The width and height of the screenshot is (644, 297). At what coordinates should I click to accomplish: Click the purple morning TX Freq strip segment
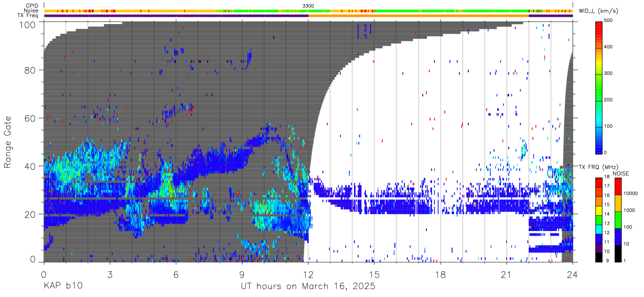176,16
